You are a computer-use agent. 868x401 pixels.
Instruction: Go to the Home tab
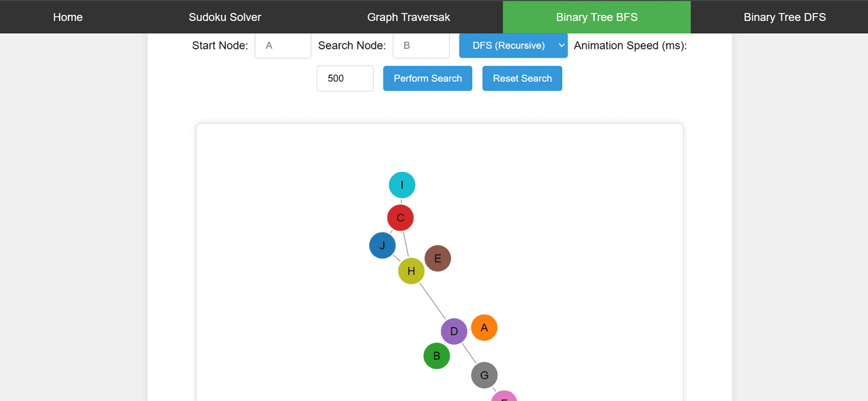click(68, 17)
